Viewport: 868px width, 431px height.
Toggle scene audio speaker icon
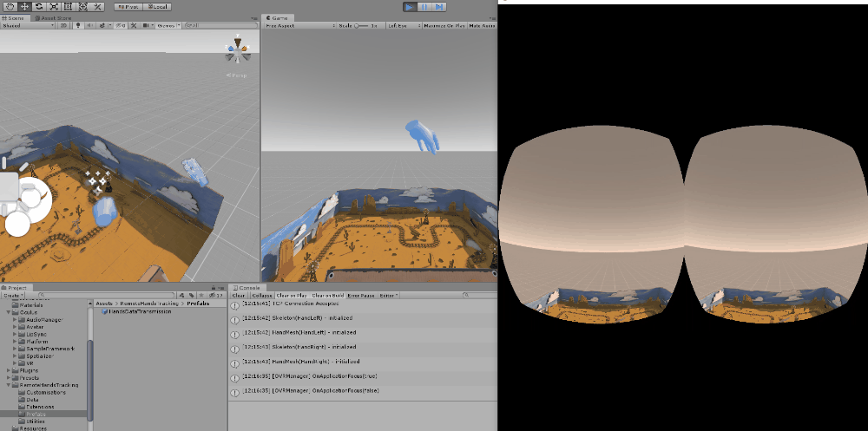(89, 25)
